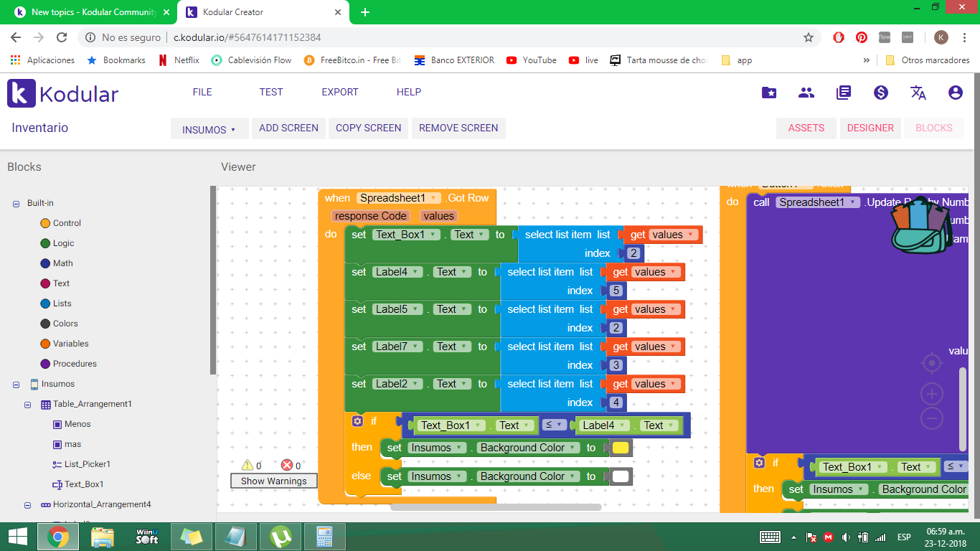Click the community people icon
This screenshot has width=980, height=551.
tap(806, 93)
